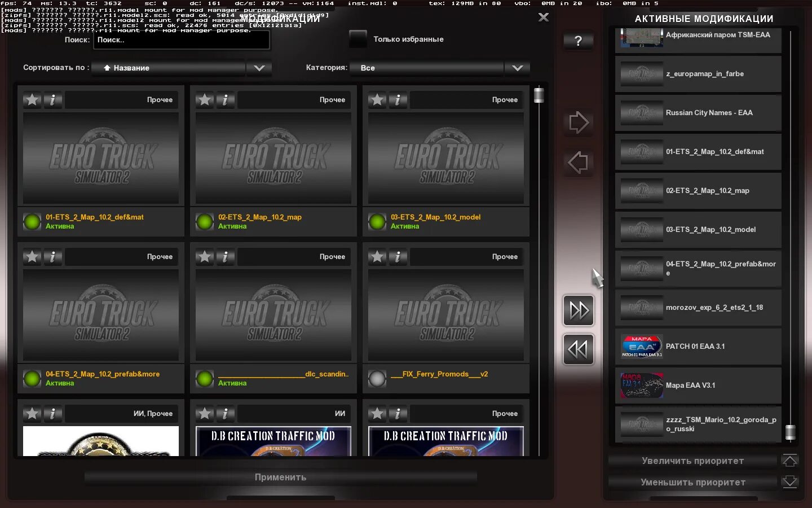Viewport: 812px width, 508px height.
Task: Open info for 04-ETS_2_Map_10.2_prefab&more card
Action: [x=52, y=257]
